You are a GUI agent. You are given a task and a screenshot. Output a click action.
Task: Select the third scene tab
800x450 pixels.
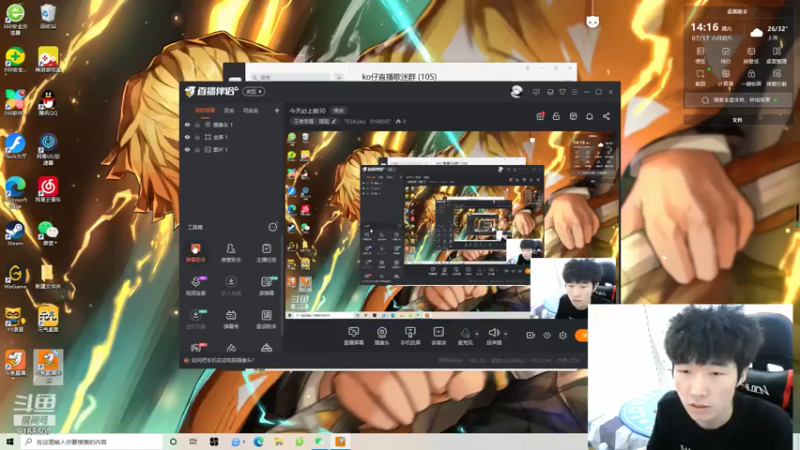tap(251, 110)
